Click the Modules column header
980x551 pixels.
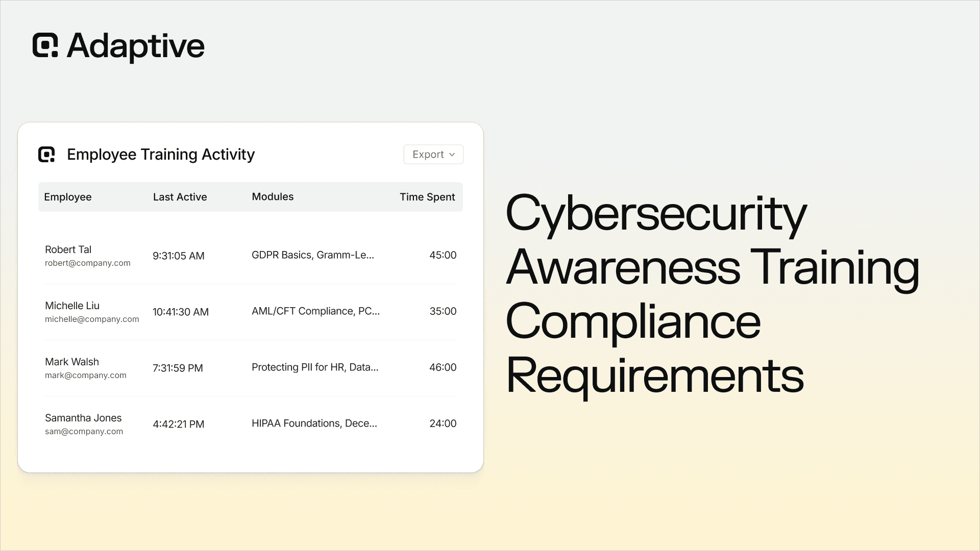coord(273,196)
